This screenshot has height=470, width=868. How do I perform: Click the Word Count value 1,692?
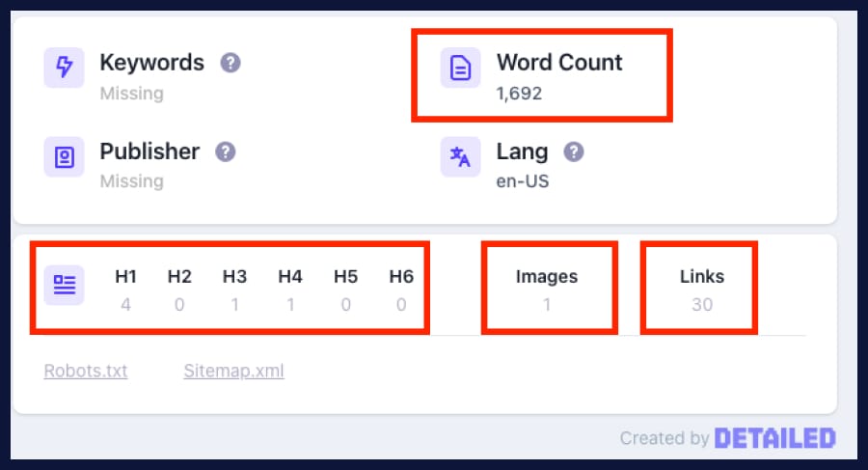click(519, 95)
